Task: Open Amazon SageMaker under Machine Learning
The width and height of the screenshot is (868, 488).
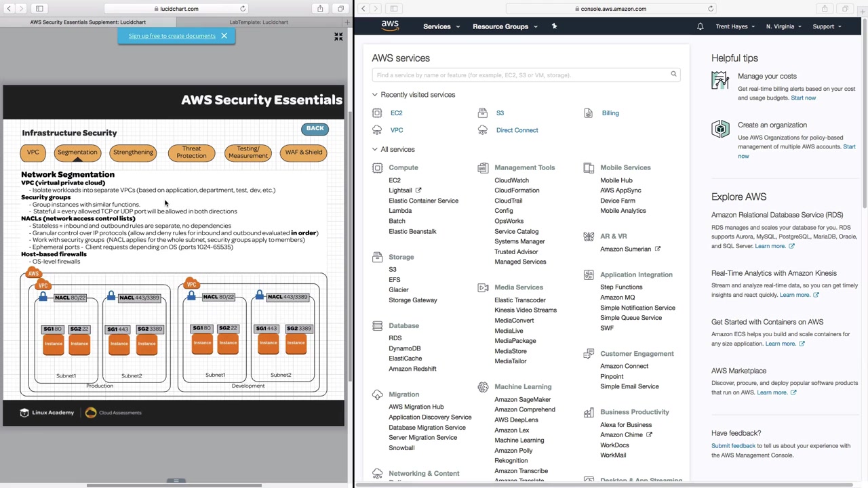Action: [x=523, y=400]
